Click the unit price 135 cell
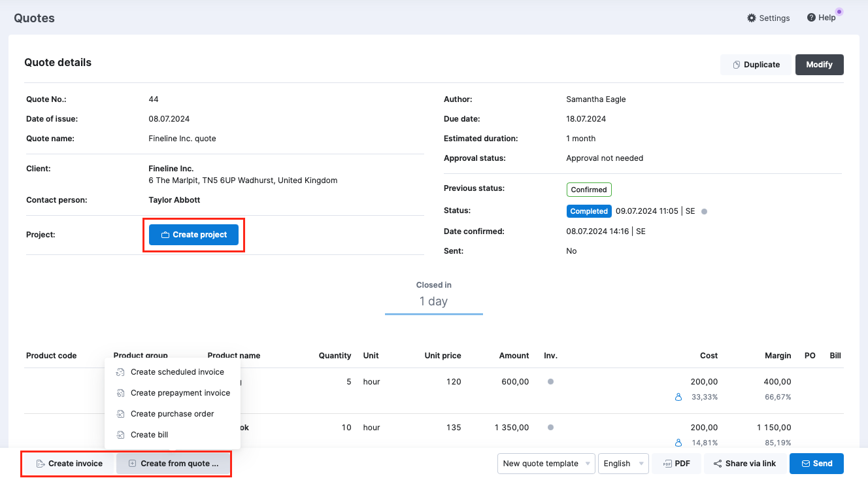868x478 pixels. coord(454,428)
